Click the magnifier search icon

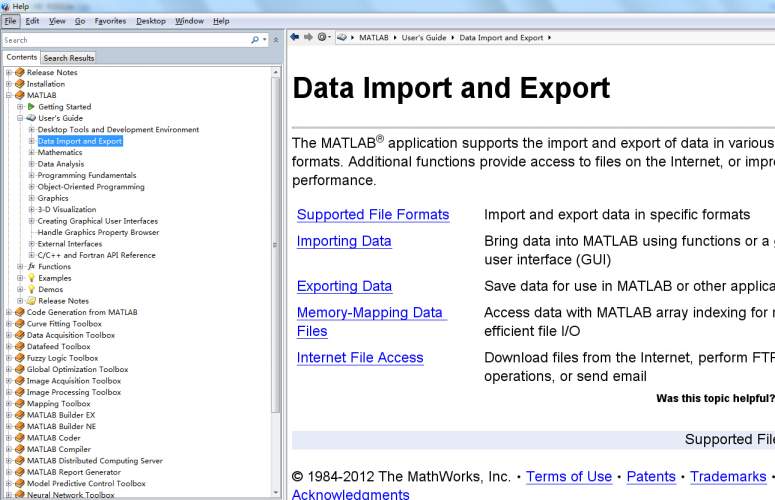pos(255,40)
